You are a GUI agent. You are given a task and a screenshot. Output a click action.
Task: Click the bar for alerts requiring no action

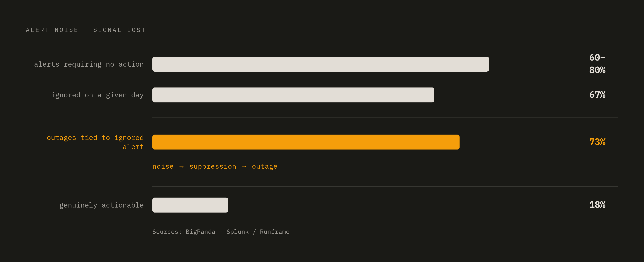point(321,64)
